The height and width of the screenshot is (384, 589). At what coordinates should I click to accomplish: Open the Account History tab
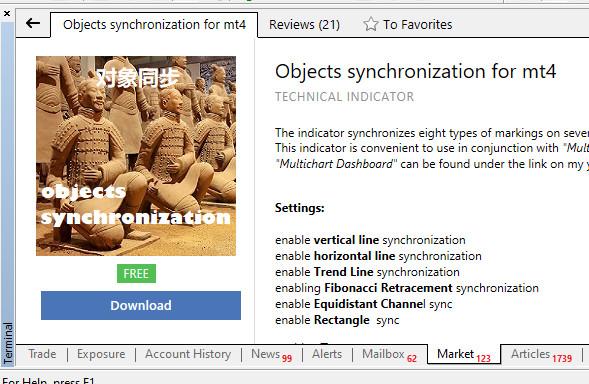pos(188,354)
